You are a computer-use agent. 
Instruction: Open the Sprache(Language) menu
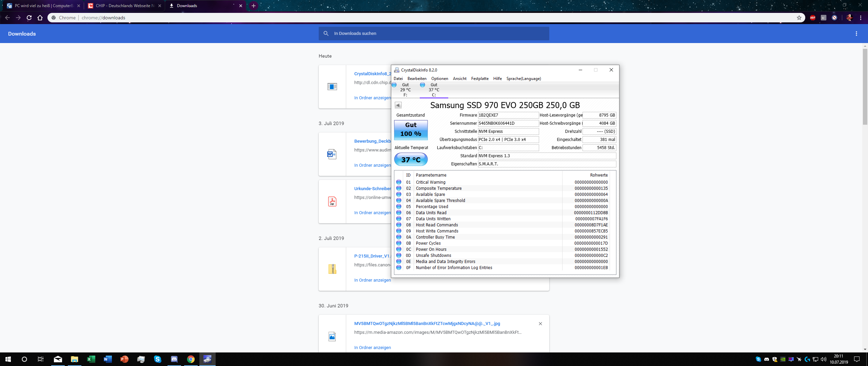tap(524, 79)
